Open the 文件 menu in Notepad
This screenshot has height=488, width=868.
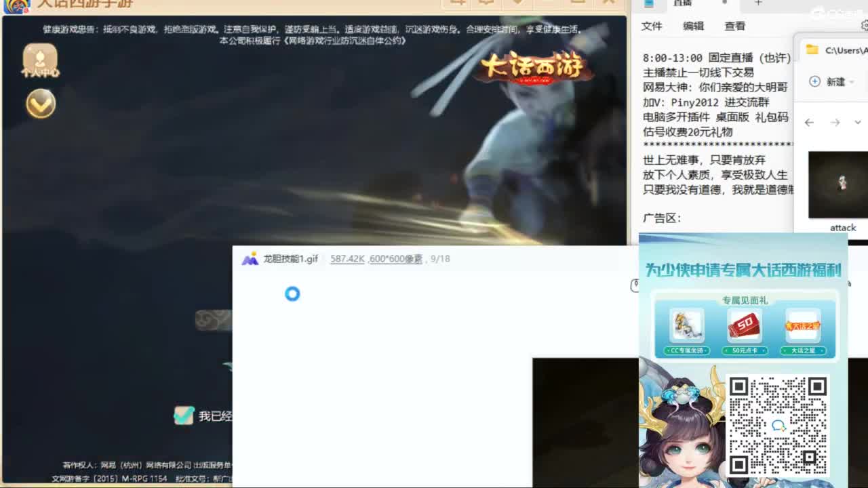[652, 26]
